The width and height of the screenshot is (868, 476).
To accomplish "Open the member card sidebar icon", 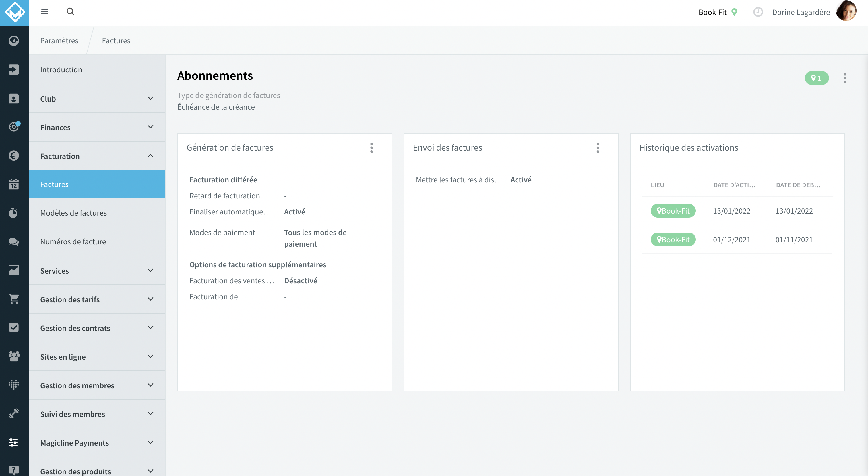I will (x=14, y=98).
